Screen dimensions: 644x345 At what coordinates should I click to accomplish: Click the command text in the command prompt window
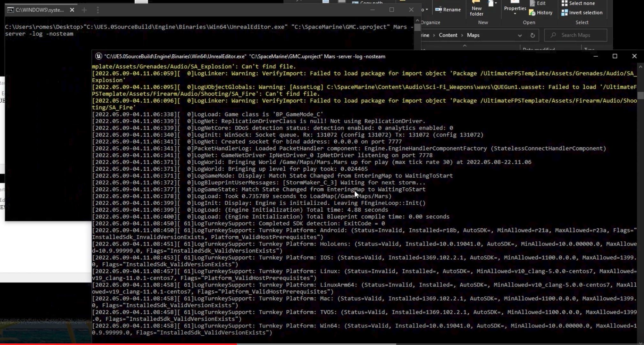click(x=209, y=30)
